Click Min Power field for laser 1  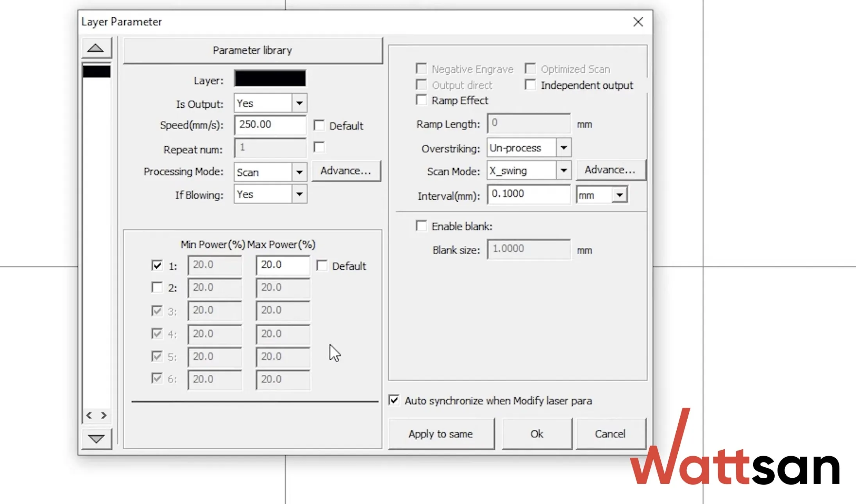click(214, 265)
